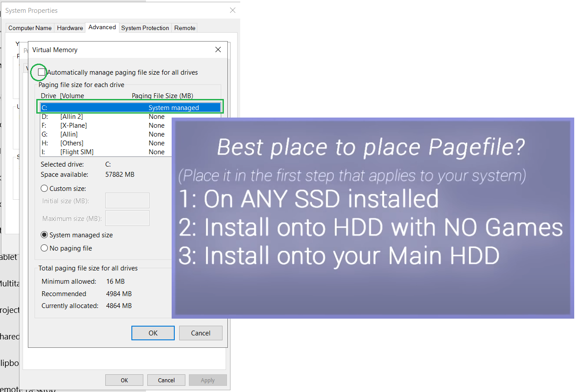Click the Initial size input field

[127, 201]
